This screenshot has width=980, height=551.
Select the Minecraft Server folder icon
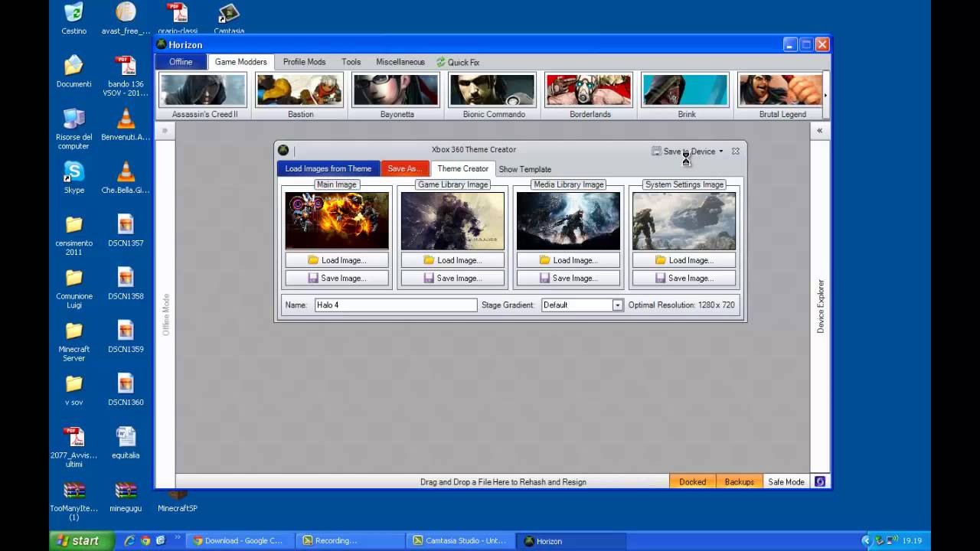73,341
